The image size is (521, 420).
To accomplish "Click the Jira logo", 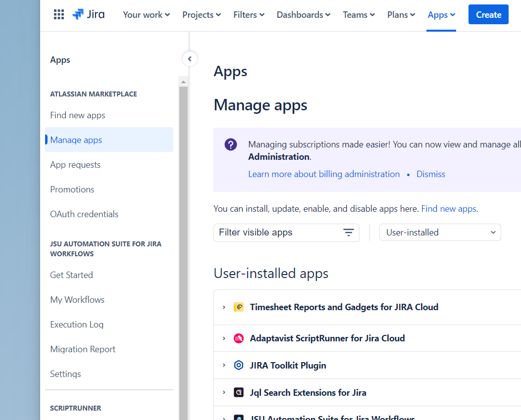I will point(89,15).
